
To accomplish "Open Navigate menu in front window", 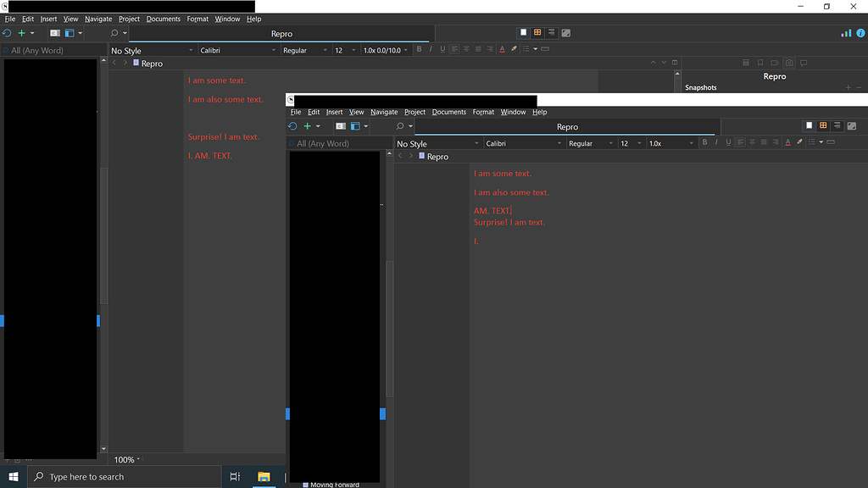I will pos(384,112).
